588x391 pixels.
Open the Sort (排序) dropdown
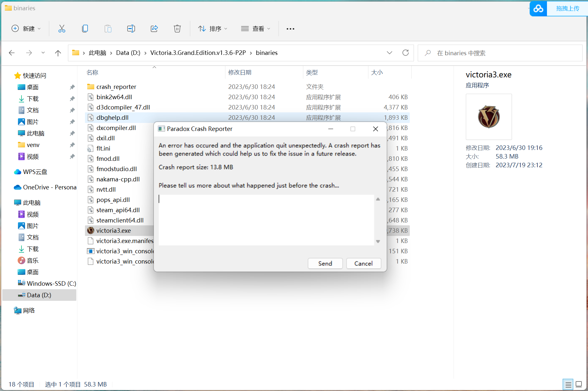tap(213, 29)
